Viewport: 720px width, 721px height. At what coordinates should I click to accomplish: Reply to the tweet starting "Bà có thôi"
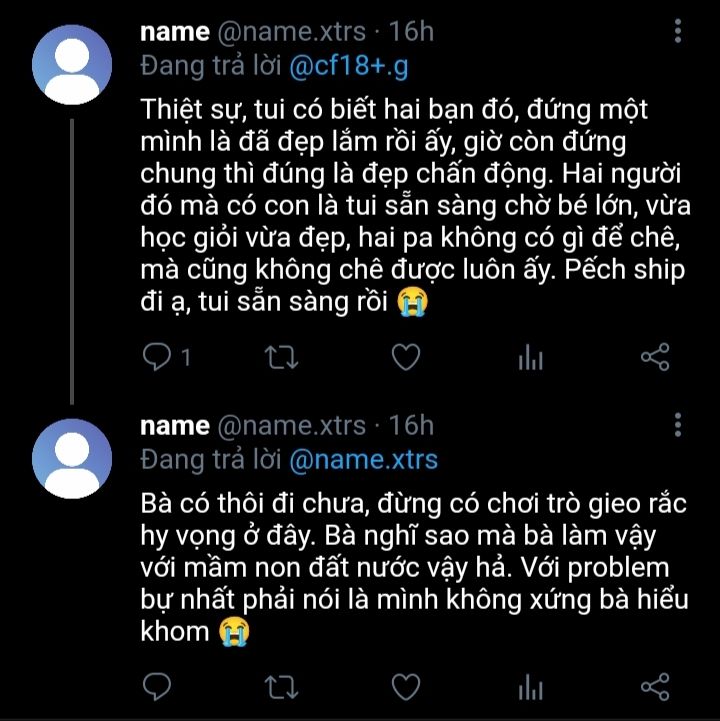[x=158, y=686]
